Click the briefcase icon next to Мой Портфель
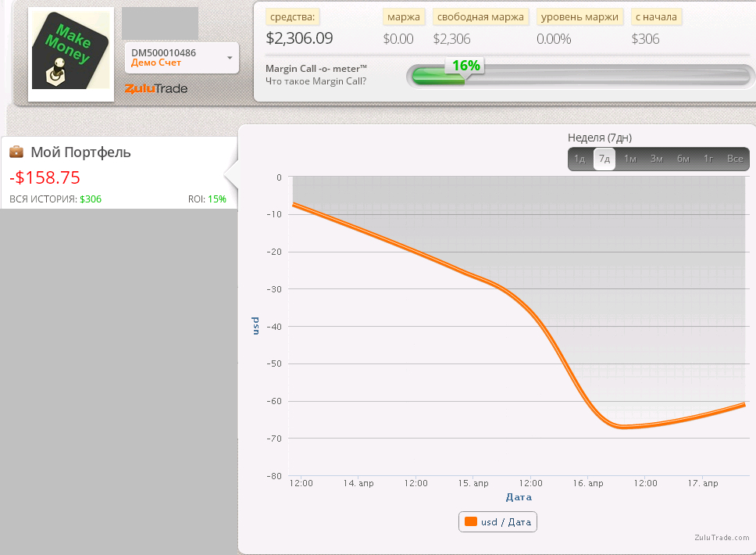The width and height of the screenshot is (756, 555). point(16,152)
